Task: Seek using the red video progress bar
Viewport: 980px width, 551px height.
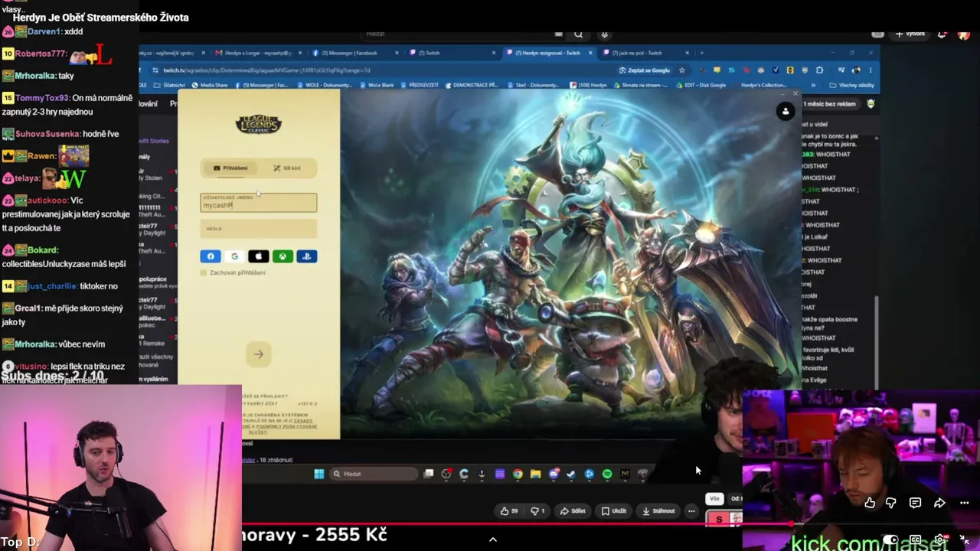Action: pos(490,524)
